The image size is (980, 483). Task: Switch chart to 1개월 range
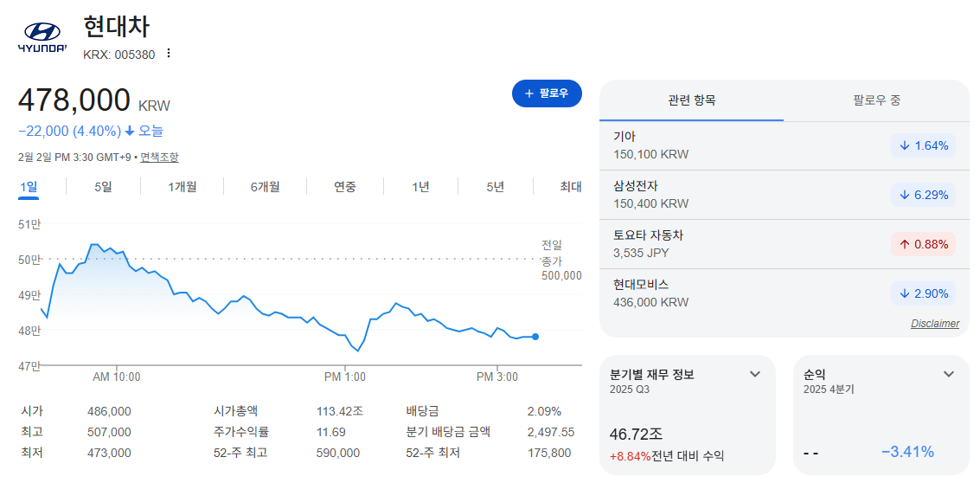183,186
